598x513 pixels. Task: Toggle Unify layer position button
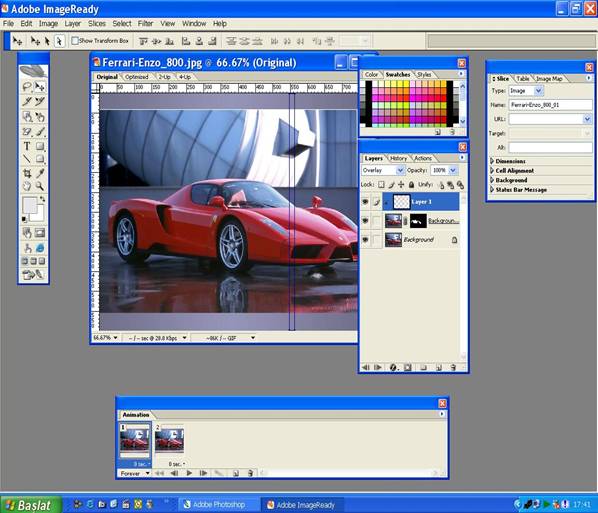tap(441, 185)
